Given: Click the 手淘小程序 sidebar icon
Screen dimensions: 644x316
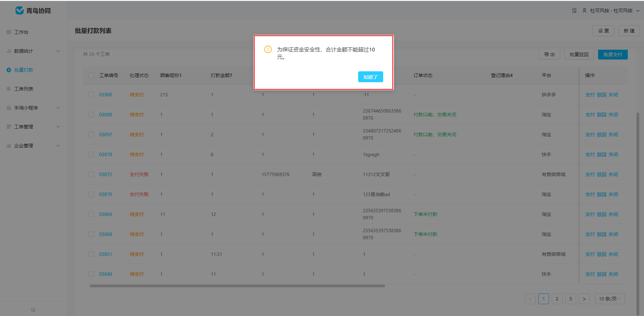Looking at the screenshot, I should coord(9,108).
